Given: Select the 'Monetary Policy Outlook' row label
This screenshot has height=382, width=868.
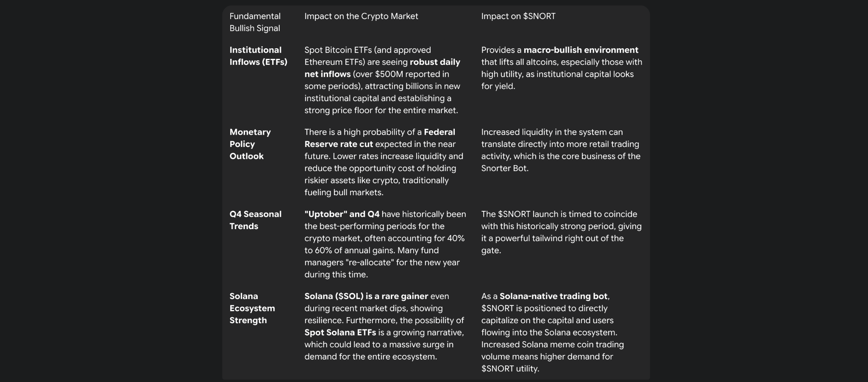Looking at the screenshot, I should 250,144.
